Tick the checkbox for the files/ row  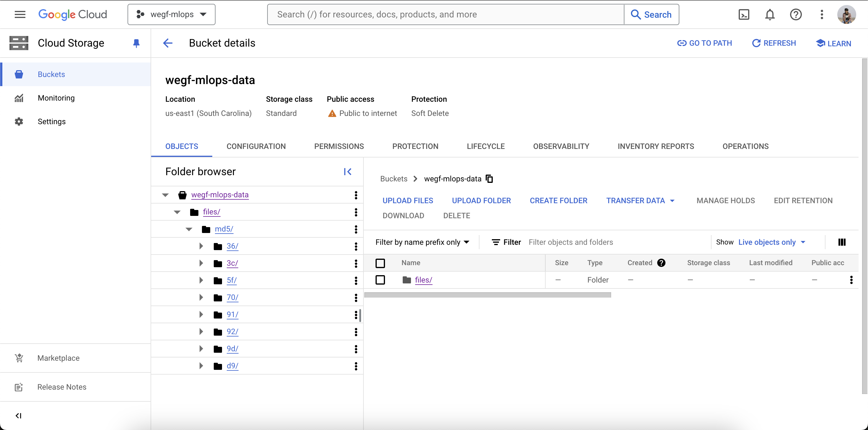coord(380,280)
